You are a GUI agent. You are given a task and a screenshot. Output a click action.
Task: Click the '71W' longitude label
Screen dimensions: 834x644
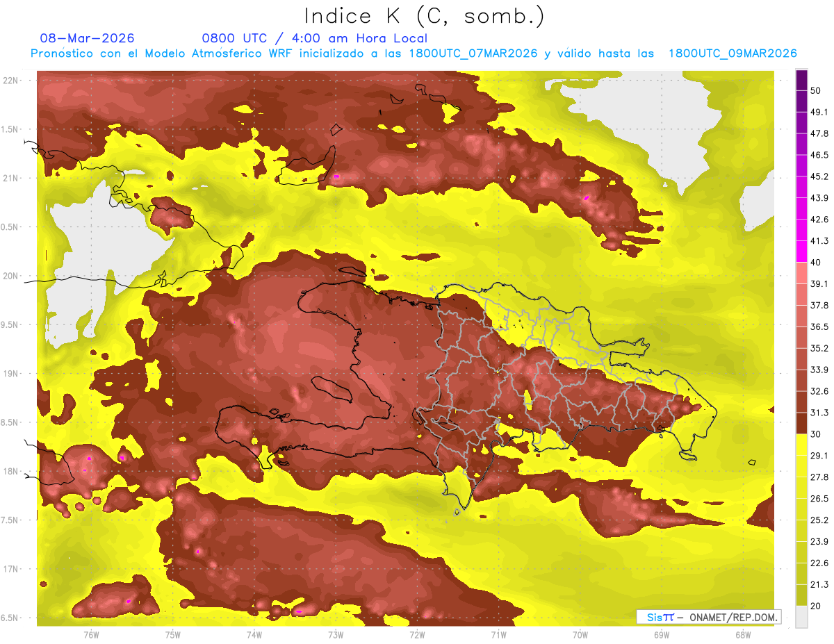498,634
